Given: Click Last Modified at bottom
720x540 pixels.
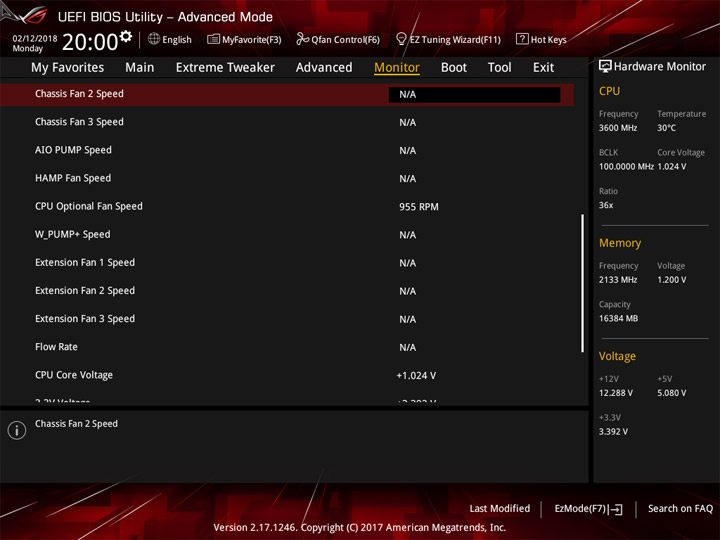Looking at the screenshot, I should point(500,508).
